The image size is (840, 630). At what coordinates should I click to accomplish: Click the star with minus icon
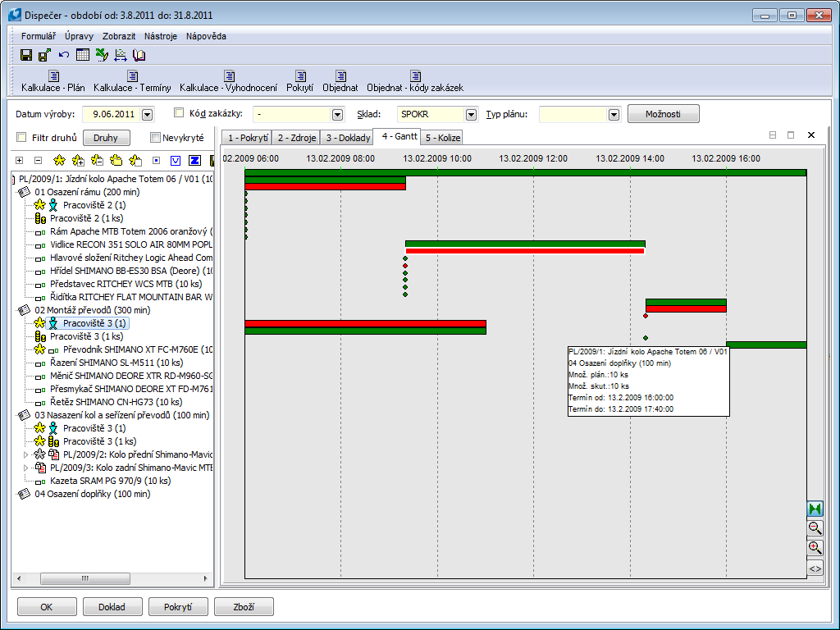pyautogui.click(x=97, y=160)
